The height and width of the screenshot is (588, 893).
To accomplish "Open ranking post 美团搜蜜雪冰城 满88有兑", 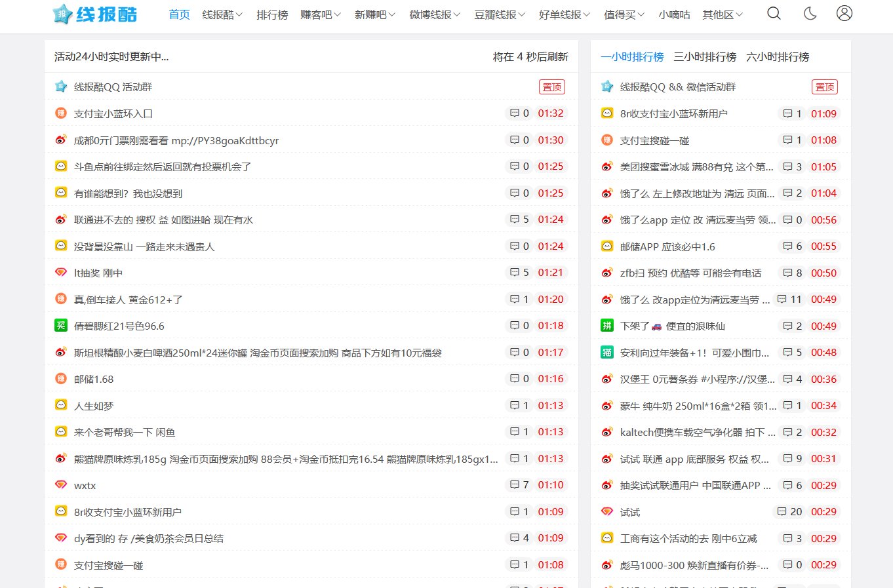I will click(x=697, y=167).
